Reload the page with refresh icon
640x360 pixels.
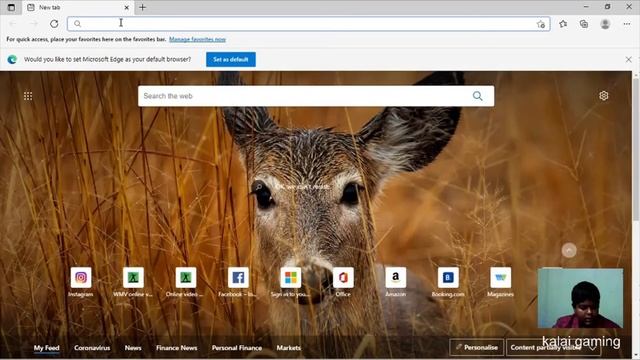54,24
